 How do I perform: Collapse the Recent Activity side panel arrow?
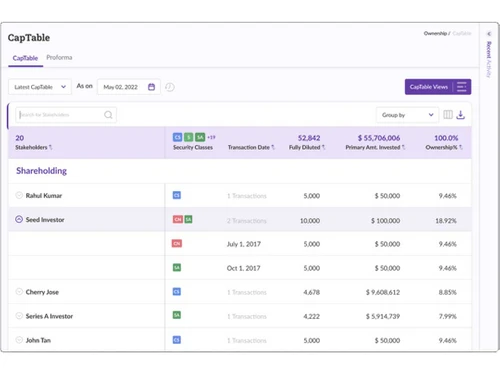[489, 34]
